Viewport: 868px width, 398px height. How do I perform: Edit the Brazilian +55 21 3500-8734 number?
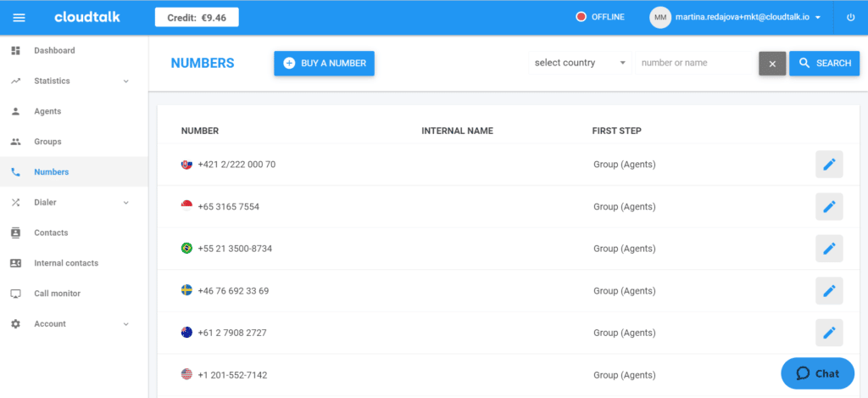[x=829, y=249]
